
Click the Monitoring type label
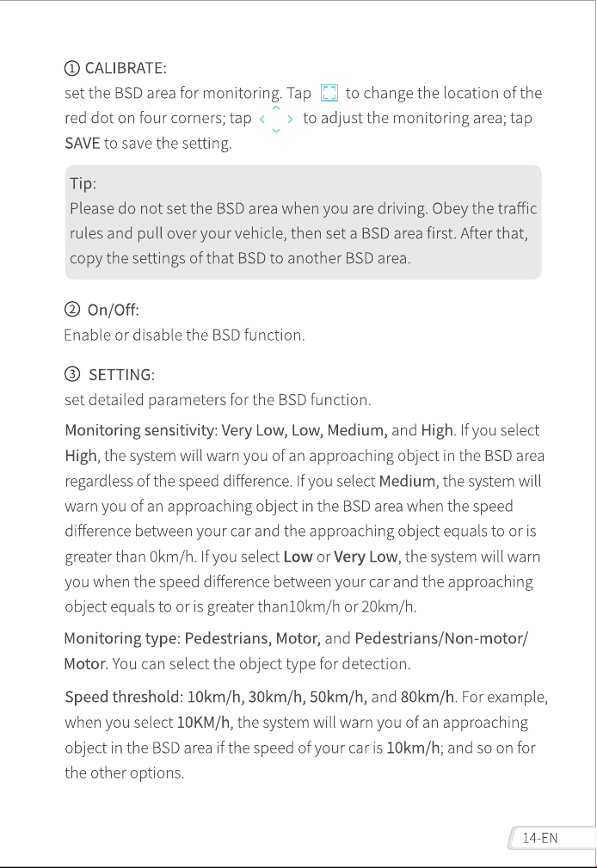[x=122, y=639]
